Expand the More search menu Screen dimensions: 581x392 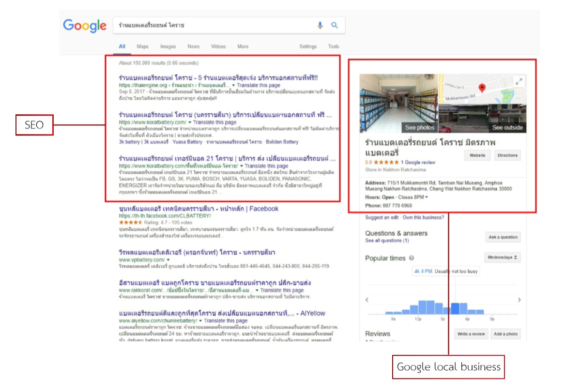coord(243,46)
